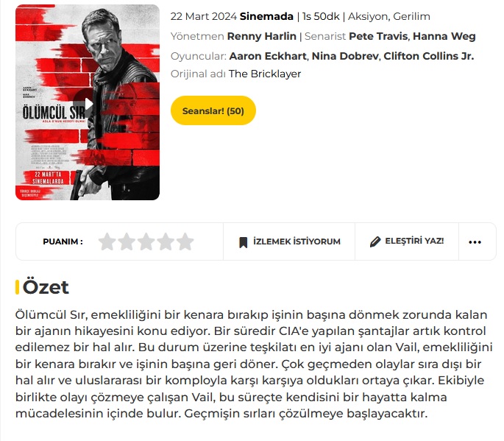Open actor Aaron Eckhart's page
The height and width of the screenshot is (441, 504).
268,56
